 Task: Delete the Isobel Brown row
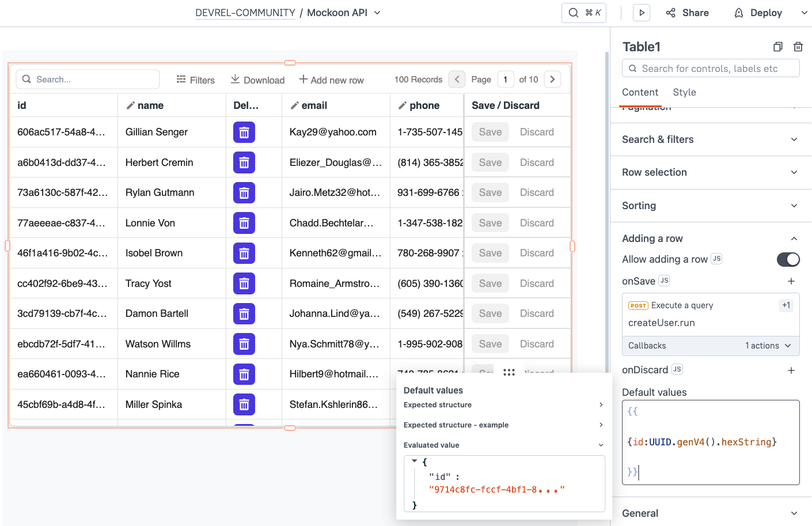click(x=244, y=253)
